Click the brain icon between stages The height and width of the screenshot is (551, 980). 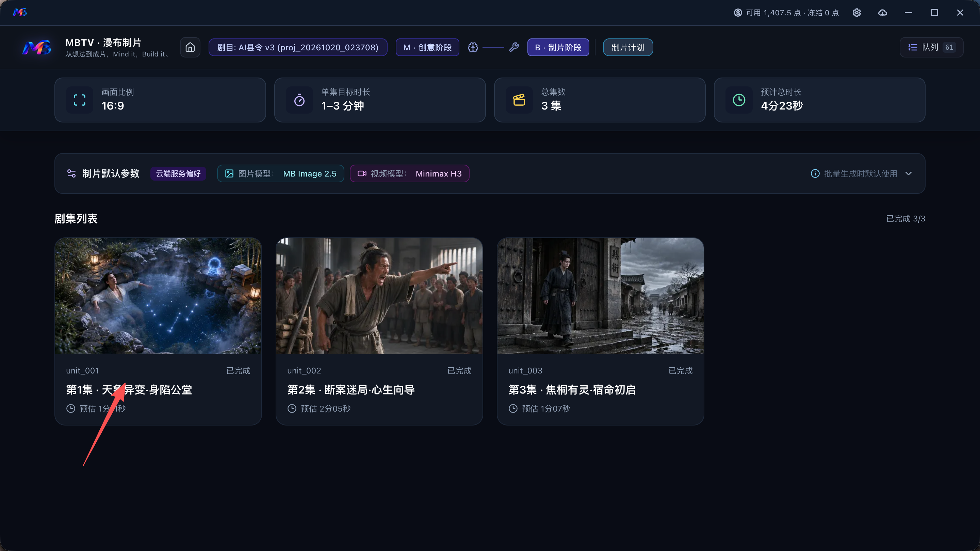pos(473,47)
